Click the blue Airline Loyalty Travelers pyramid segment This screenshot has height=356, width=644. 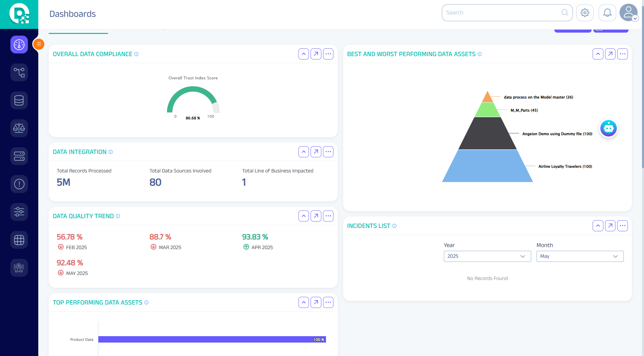487,166
